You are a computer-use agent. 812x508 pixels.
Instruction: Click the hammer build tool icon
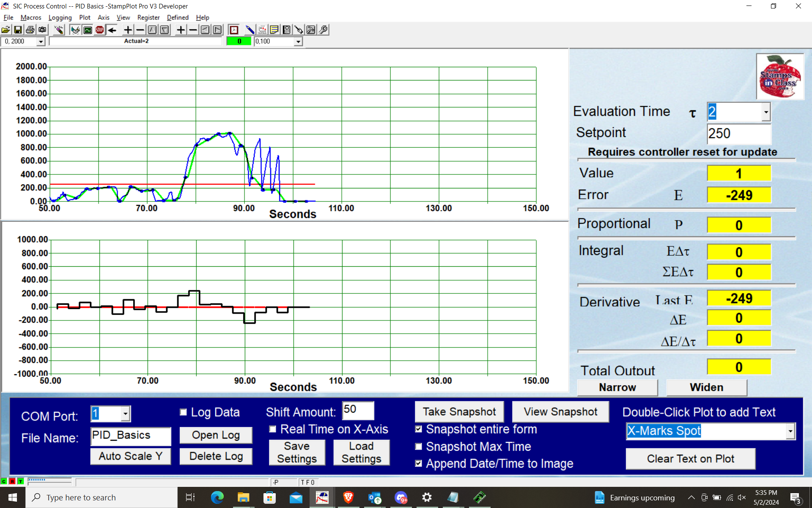click(311, 30)
